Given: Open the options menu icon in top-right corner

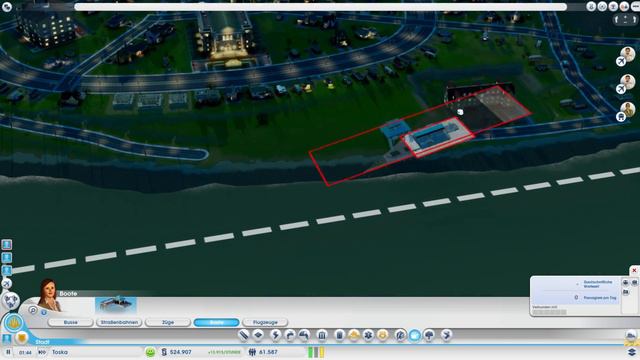Looking at the screenshot, I should (x=635, y=6).
